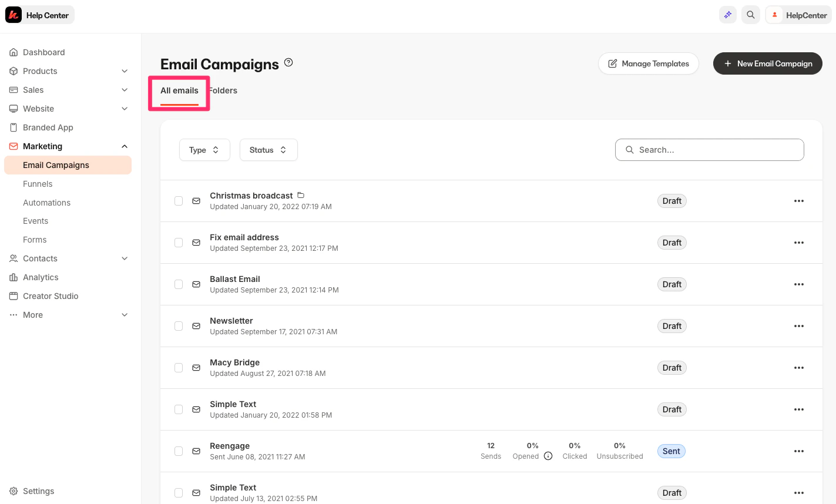Select checkbox for Reengage
Screen dimensions: 836x504
point(179,451)
